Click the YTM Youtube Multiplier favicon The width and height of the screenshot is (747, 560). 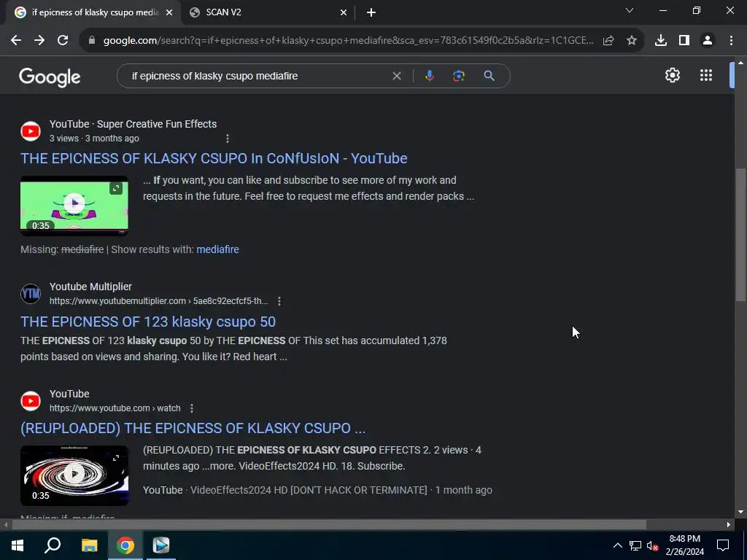(x=31, y=293)
